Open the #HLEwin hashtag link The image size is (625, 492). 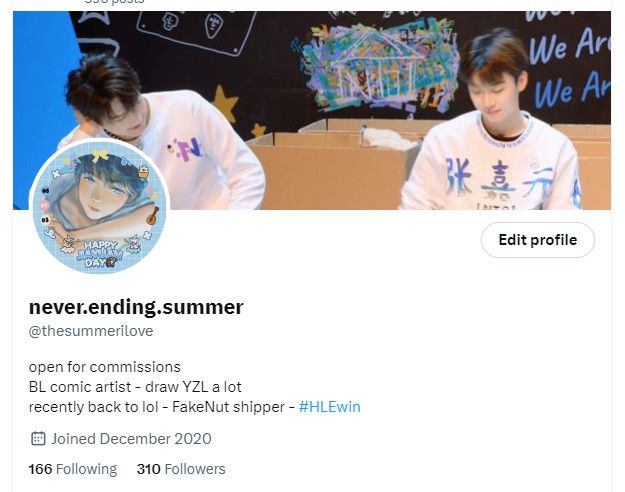point(330,407)
